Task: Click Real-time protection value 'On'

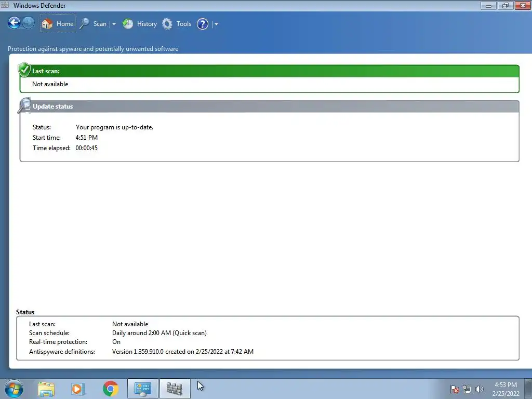Action: click(116, 342)
